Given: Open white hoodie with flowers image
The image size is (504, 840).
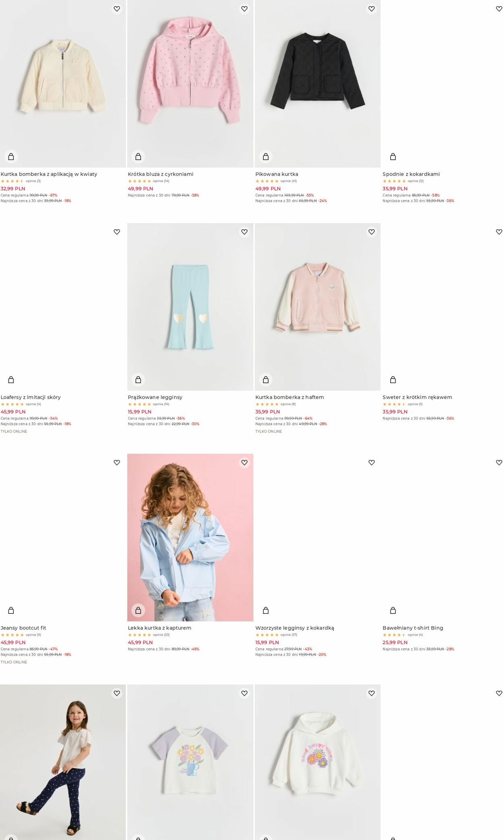Looking at the screenshot, I should (x=317, y=762).
